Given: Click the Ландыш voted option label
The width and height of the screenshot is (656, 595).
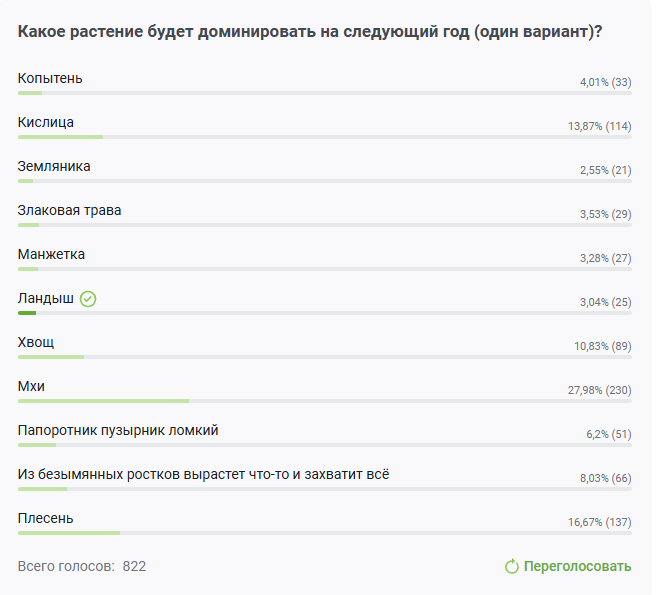Looking at the screenshot, I should point(45,298).
